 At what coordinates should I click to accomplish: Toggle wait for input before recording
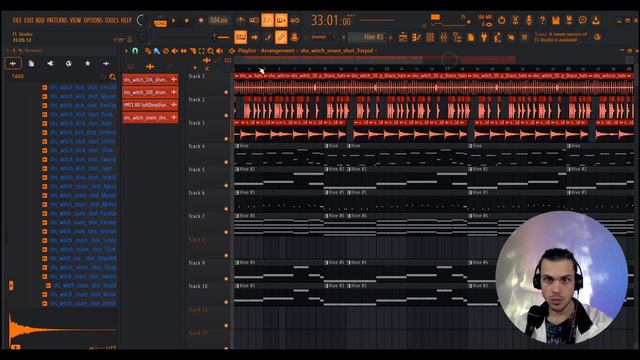click(x=254, y=20)
